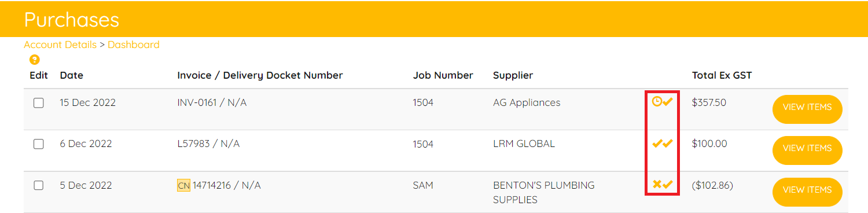Click the checkmark next to the cross icon
This screenshot has width=868, height=213.
(668, 185)
